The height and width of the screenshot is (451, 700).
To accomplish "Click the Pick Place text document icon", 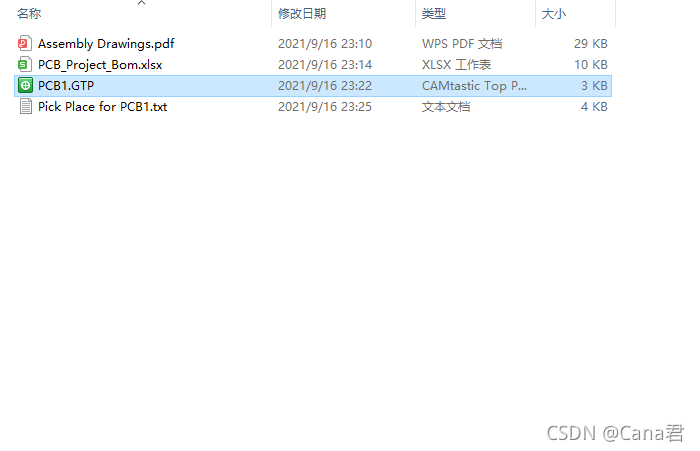I will (x=25, y=106).
